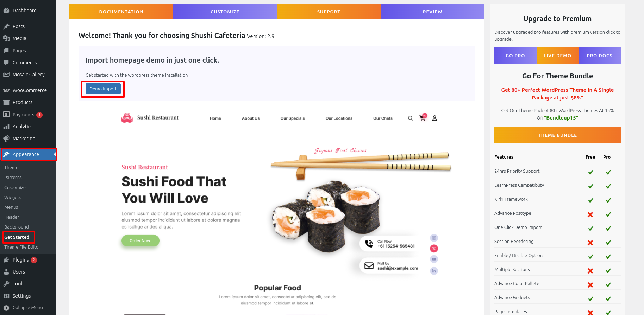Open the Dashboard menu icon
This screenshot has height=315, width=644.
point(6,11)
